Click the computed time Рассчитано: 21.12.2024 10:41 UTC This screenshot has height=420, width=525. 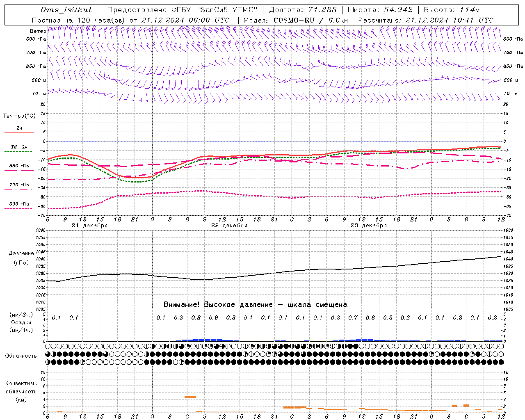[426, 20]
